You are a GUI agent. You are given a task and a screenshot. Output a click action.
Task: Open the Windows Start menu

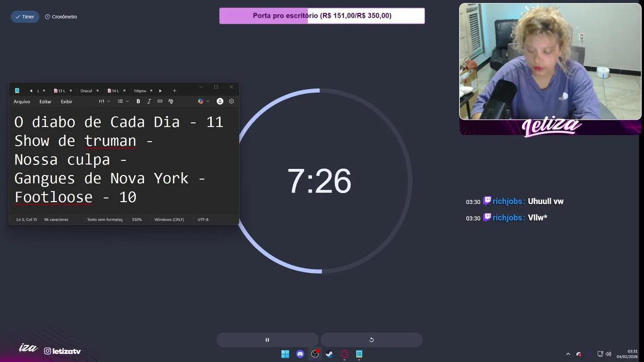coord(285,354)
